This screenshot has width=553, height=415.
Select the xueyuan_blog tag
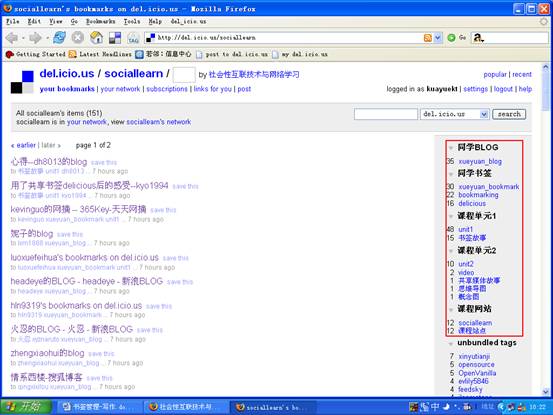(x=480, y=161)
